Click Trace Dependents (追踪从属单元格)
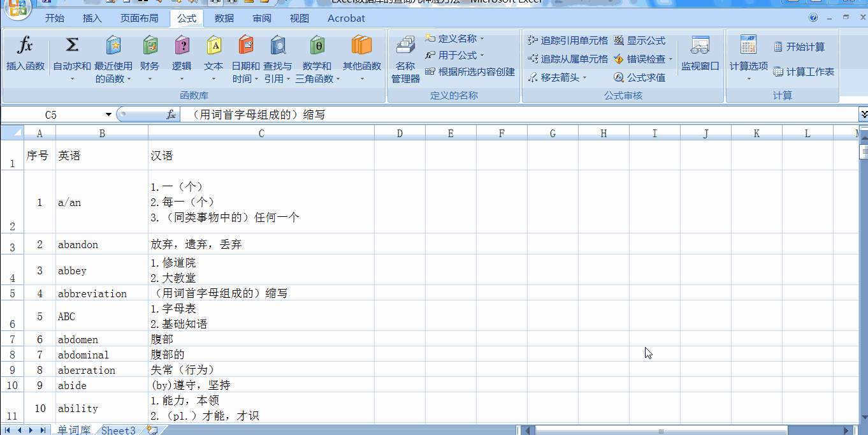868x435 pixels. tap(568, 59)
